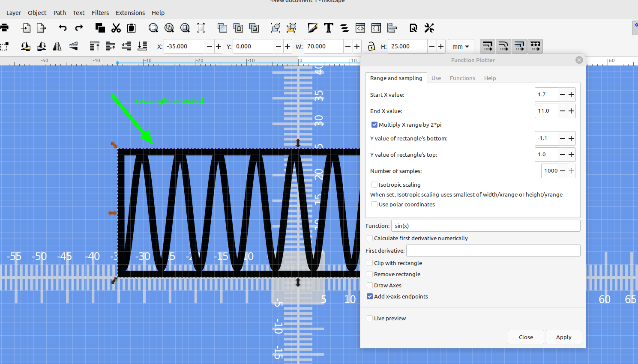Enable Clip with rectangle
This screenshot has height=364, width=638.
tap(369, 263)
